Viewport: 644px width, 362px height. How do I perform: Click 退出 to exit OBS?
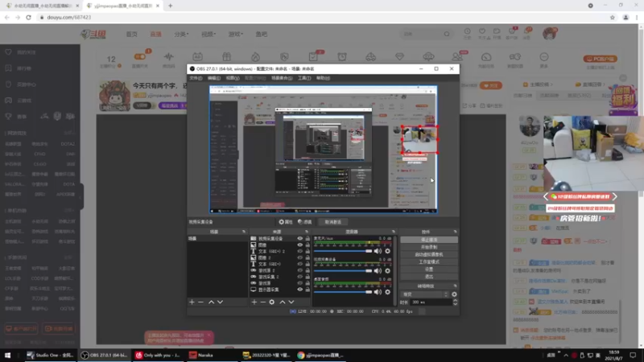(429, 277)
